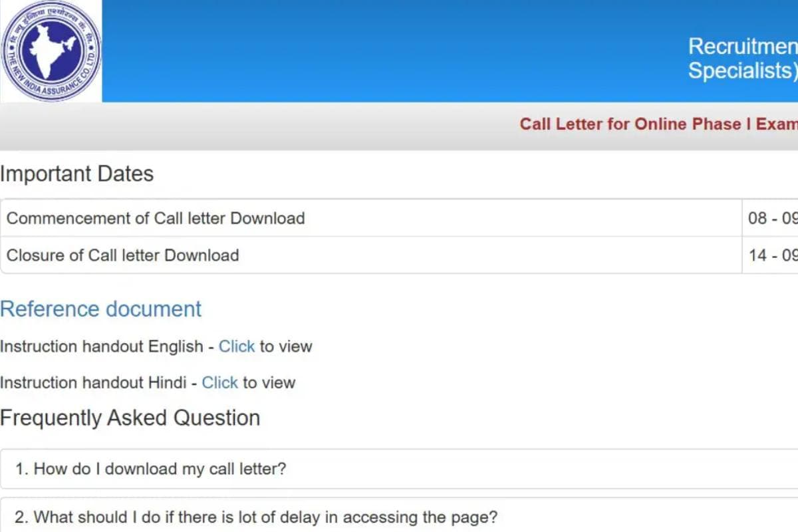
Task: Click the 'Frequently Asked Question' heading
Action: coord(130,418)
